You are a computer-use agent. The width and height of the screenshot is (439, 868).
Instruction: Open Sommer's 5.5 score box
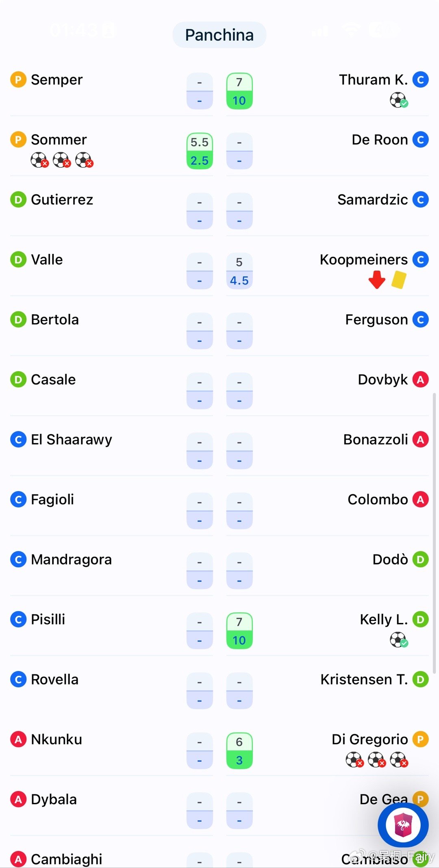click(x=200, y=151)
